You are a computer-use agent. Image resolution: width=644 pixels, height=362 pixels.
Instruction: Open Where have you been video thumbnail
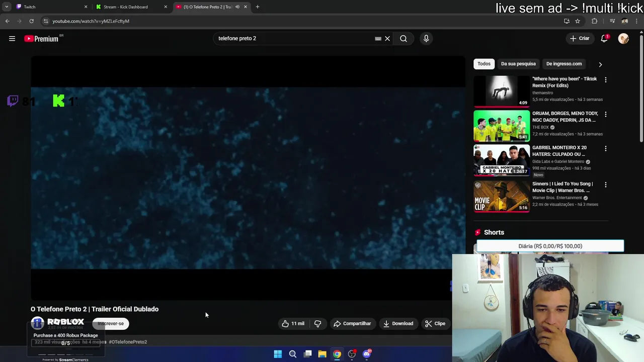tap(502, 92)
